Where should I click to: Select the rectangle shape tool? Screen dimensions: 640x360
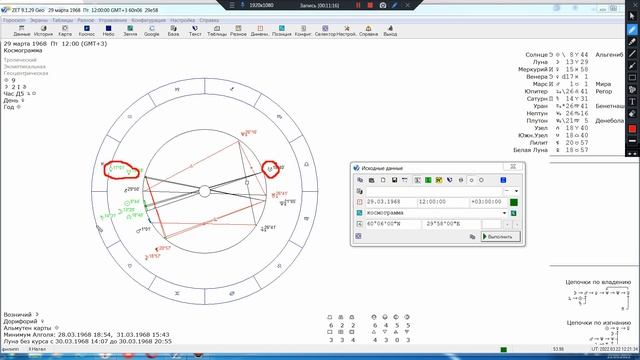632,78
